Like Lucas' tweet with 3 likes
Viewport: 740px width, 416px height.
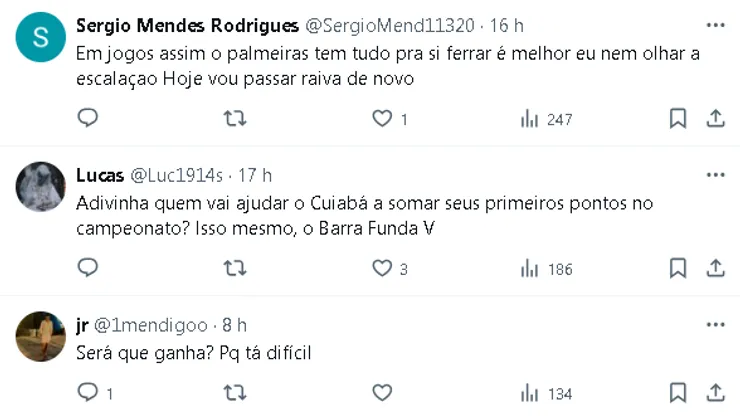[382, 268]
